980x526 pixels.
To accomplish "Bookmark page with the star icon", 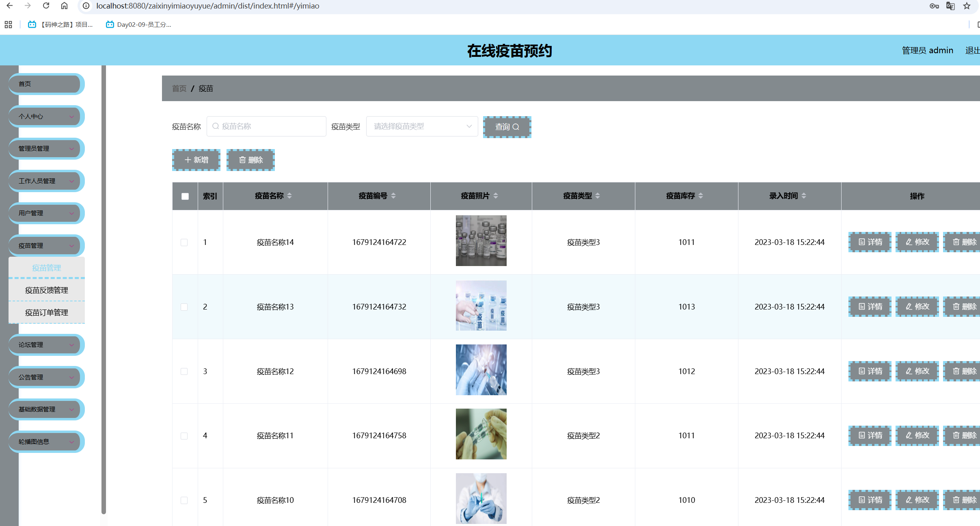I will [x=967, y=6].
